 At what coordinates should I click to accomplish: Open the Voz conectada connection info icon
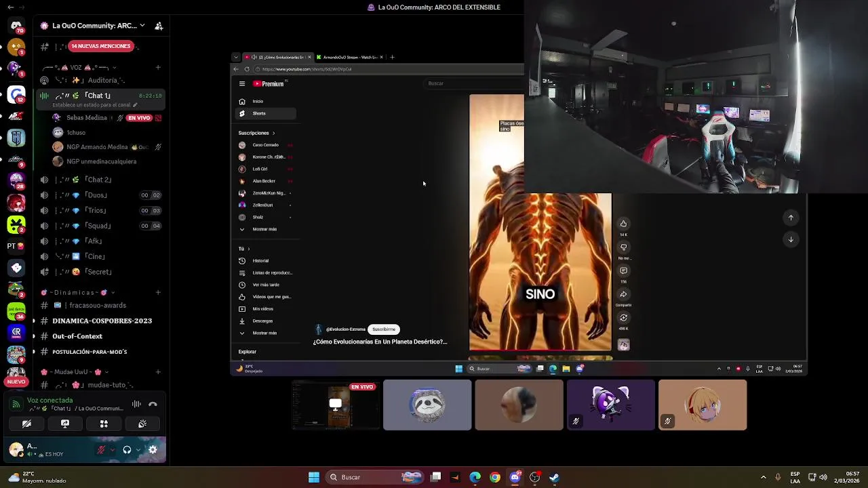[16, 404]
